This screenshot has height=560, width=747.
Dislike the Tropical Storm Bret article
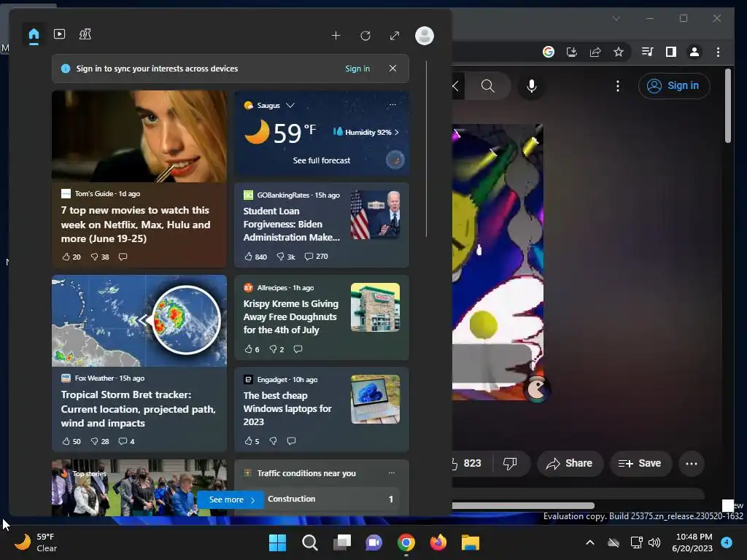(x=100, y=441)
